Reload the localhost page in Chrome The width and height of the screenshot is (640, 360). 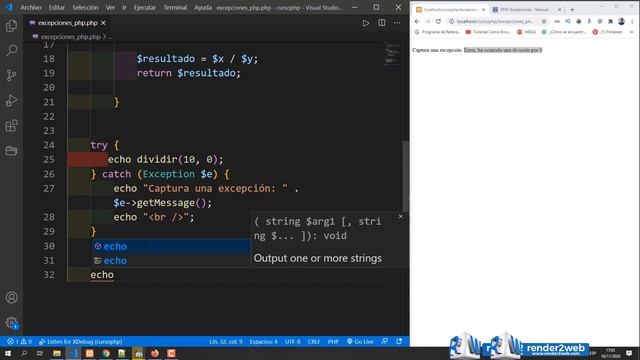[438, 21]
